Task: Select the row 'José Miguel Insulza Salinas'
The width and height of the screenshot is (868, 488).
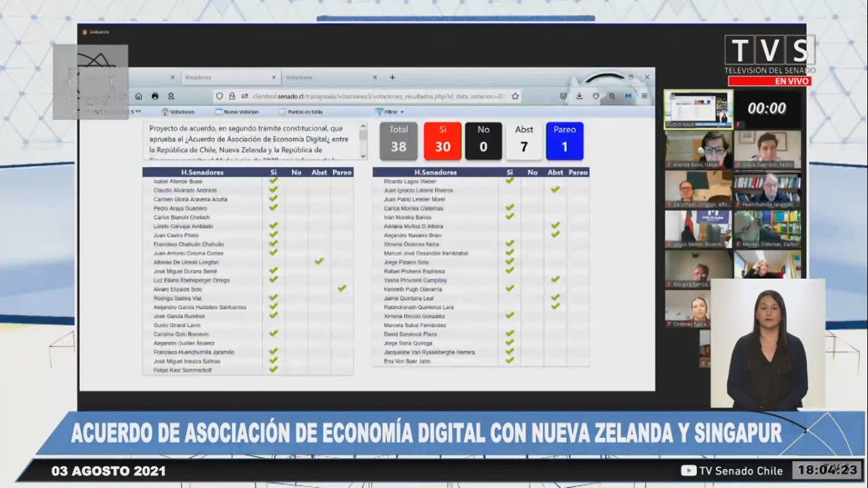Action: click(248, 361)
